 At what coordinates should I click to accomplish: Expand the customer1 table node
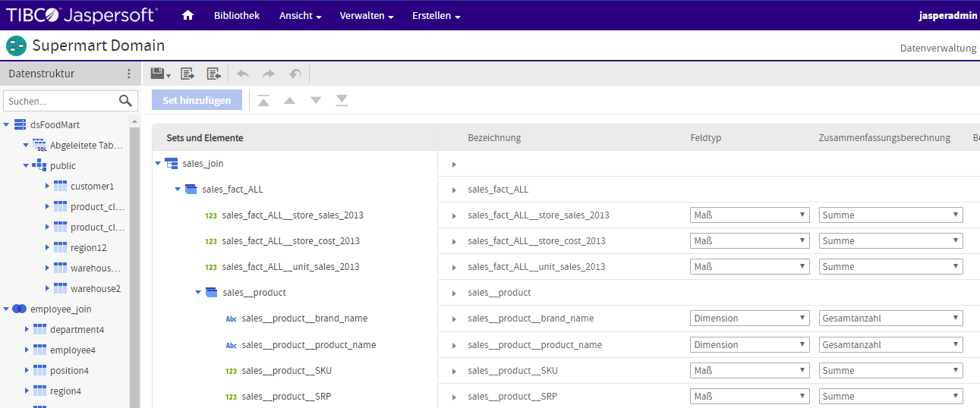47,187
